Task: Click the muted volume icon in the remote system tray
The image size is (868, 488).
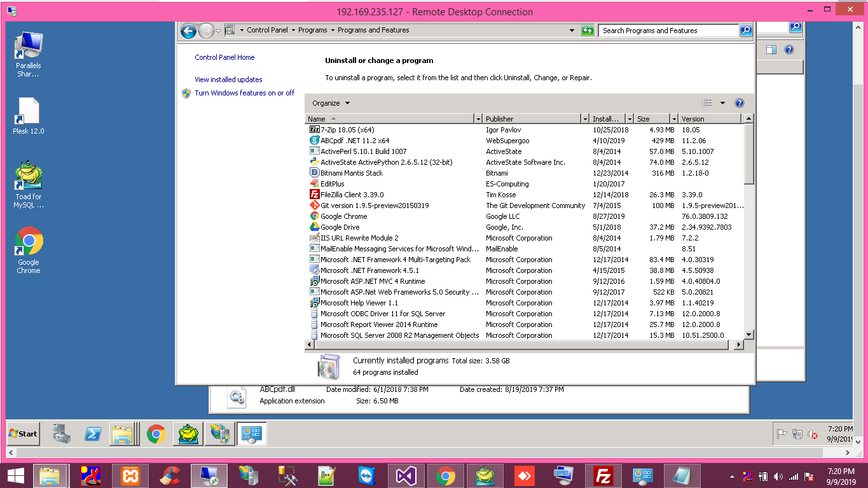Action: coord(813,435)
